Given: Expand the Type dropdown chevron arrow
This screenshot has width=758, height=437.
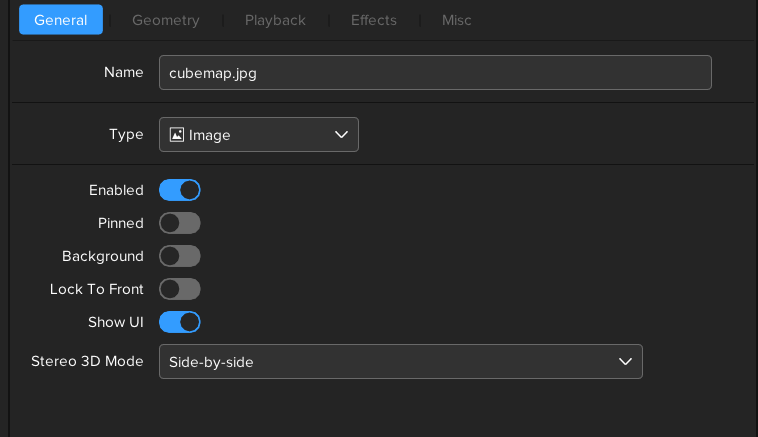Looking at the screenshot, I should coord(341,135).
